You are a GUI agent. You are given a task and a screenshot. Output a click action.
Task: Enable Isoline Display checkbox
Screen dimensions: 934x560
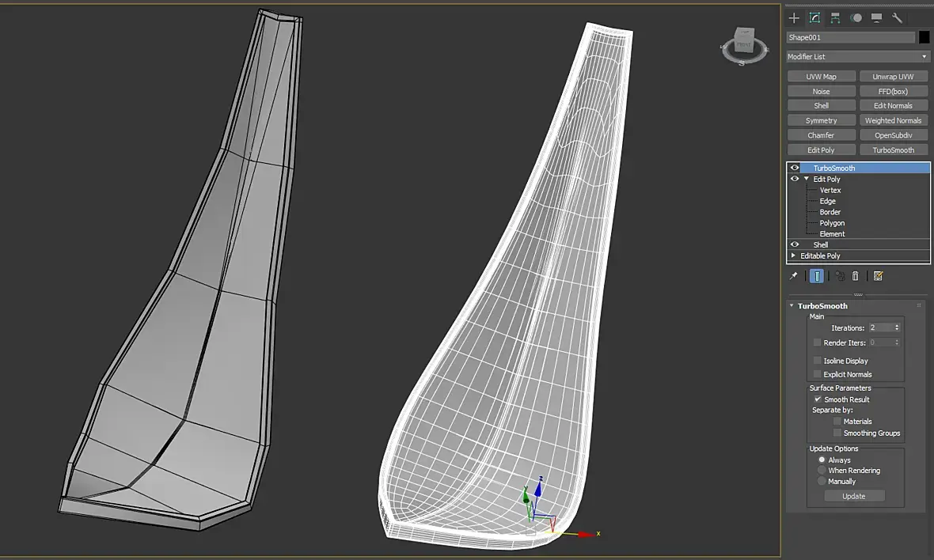[817, 361]
